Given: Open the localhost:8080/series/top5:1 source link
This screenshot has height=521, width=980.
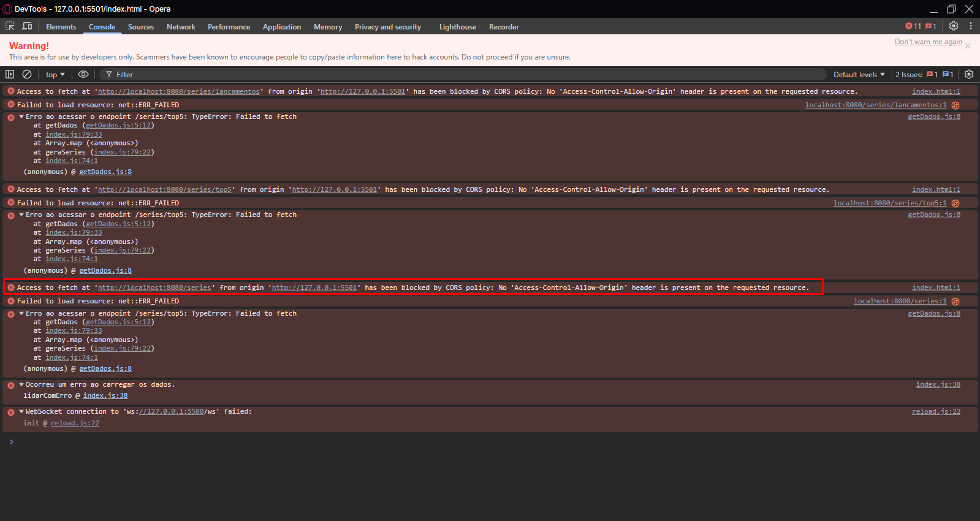Looking at the screenshot, I should (x=890, y=203).
